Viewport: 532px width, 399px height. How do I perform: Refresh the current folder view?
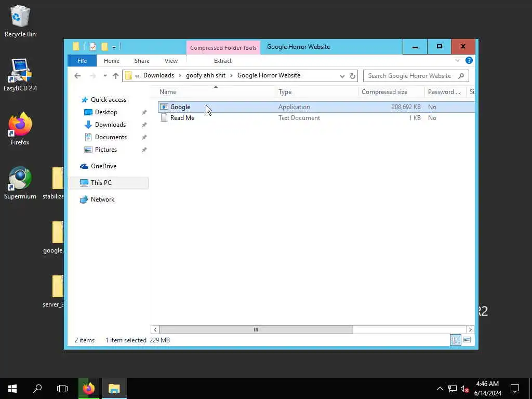[353, 76]
